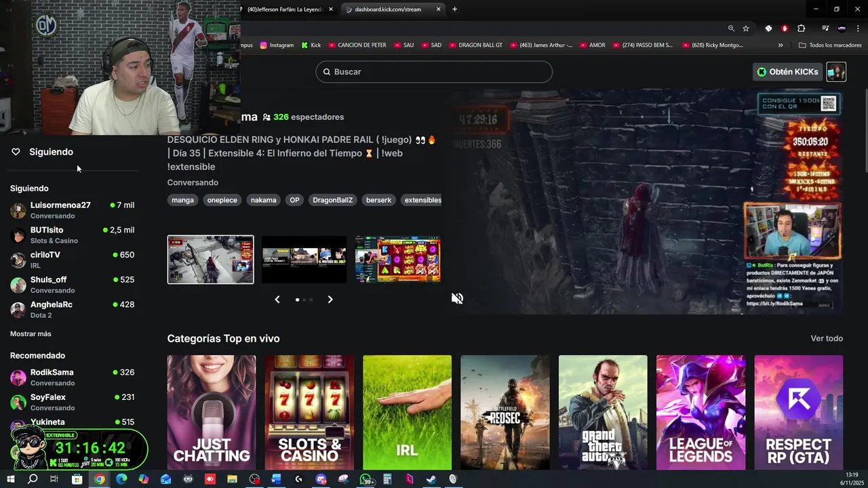Open the Kick bookmark

[311, 45]
